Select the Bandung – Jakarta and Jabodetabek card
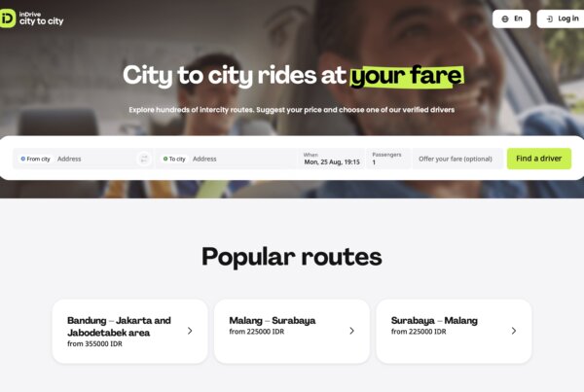This screenshot has height=392, width=584. (130, 332)
